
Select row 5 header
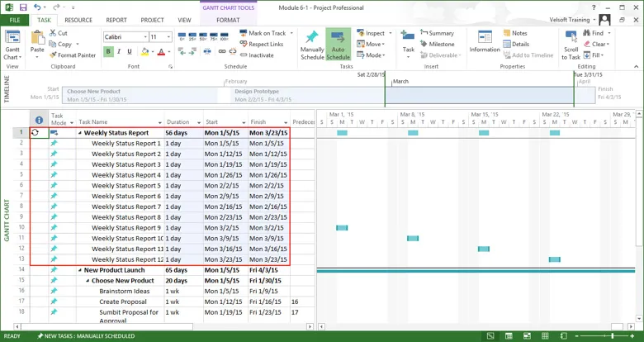[21, 174]
